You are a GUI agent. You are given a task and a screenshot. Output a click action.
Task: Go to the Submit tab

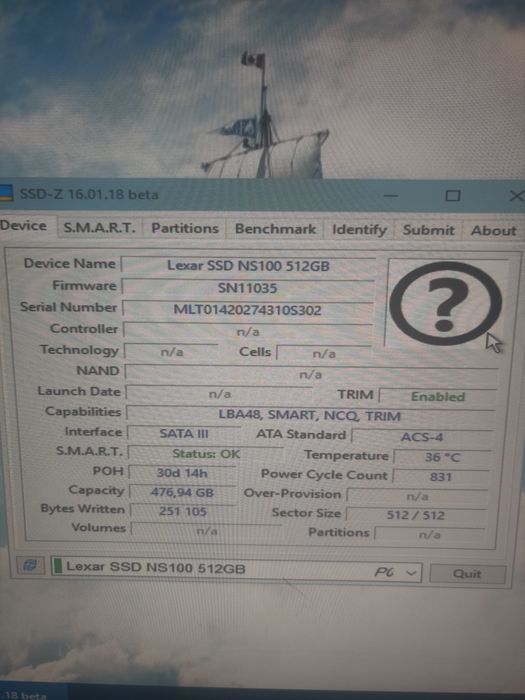tap(428, 230)
